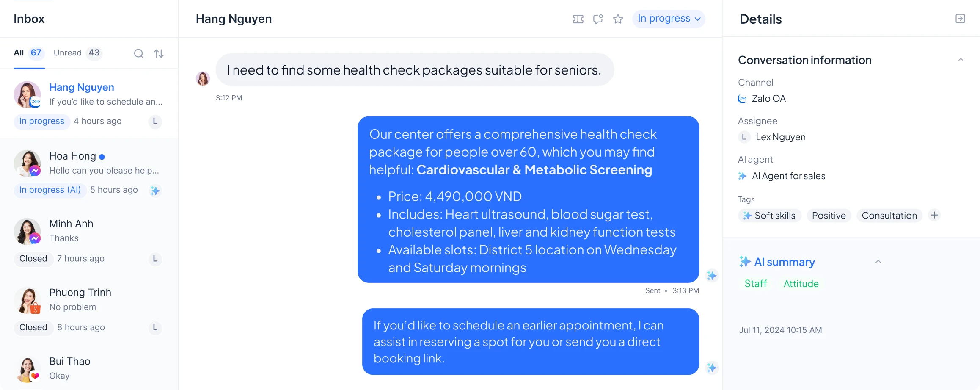Click AI sparkle icon beside booking link message
The image size is (980, 390).
click(712, 368)
